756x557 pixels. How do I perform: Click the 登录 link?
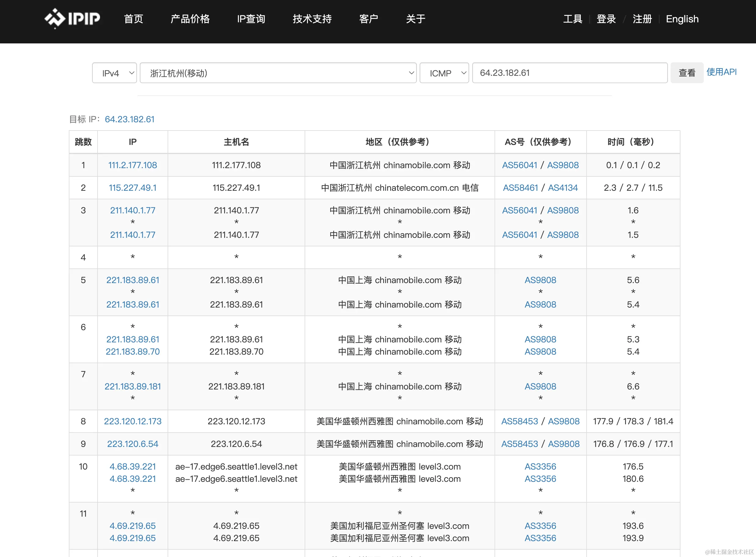pos(606,19)
